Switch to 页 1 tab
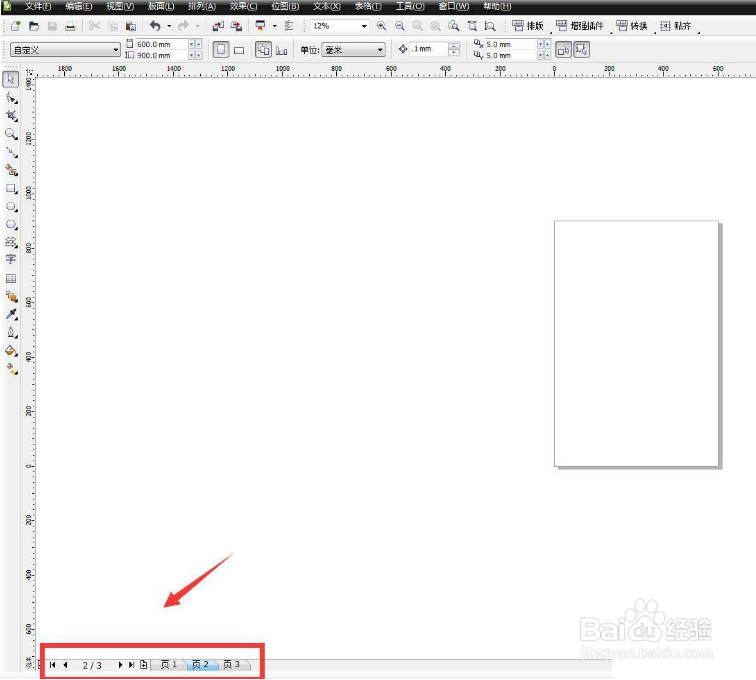 169,665
